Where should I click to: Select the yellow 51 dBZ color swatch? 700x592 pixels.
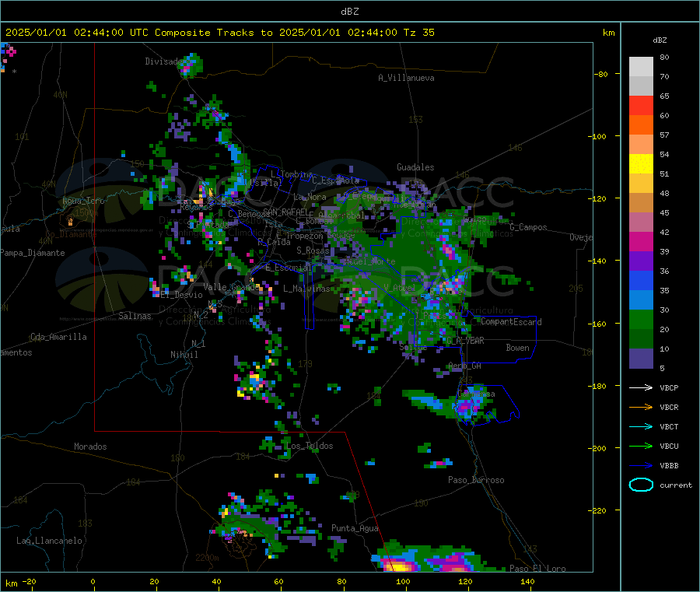tap(641, 164)
